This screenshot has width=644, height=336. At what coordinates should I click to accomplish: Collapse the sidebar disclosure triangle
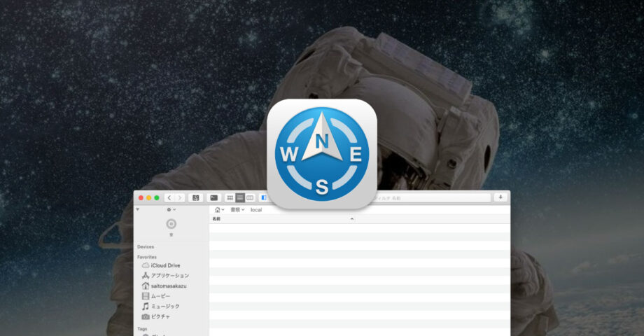click(x=138, y=209)
